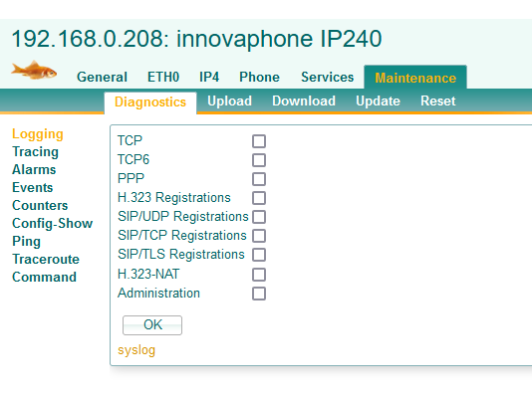Open the Phone tab
Screen dimensions: 532x401
pos(259,77)
